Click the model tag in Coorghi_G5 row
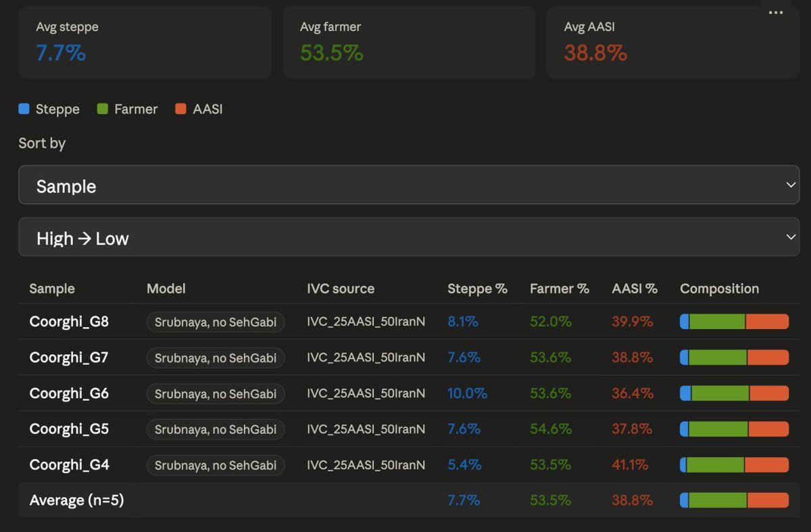Image resolution: width=811 pixels, height=532 pixels. [216, 430]
